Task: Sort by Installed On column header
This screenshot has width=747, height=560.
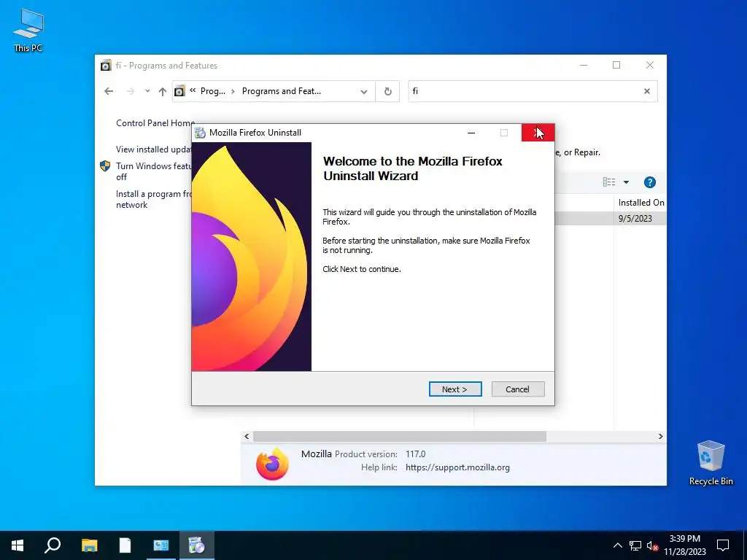Action: (641, 203)
